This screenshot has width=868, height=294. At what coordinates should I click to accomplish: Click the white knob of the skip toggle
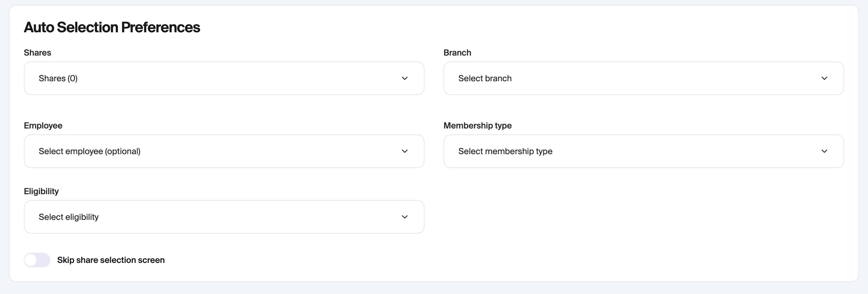point(31,260)
